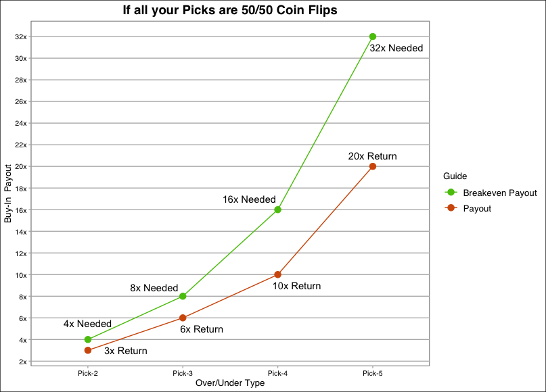The image size is (546, 392).
Task: Select the Pick-3 x-axis tick label
Action: tap(183, 373)
